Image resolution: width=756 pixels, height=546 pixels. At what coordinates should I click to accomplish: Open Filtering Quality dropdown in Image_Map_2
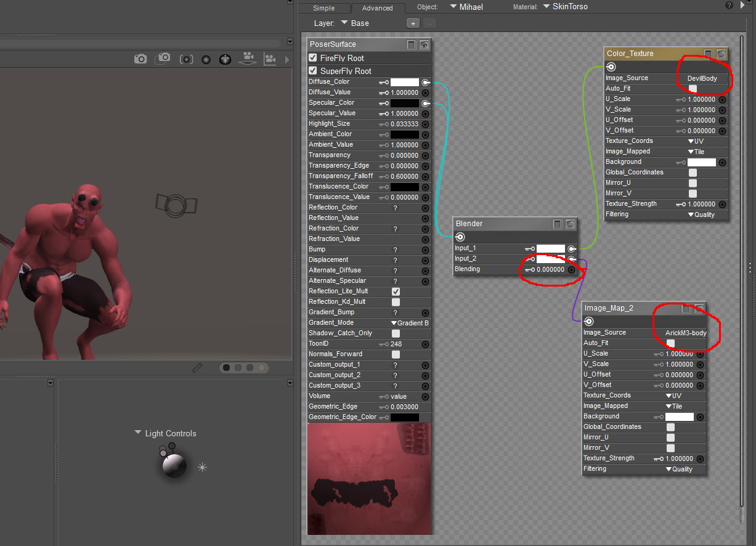click(679, 469)
